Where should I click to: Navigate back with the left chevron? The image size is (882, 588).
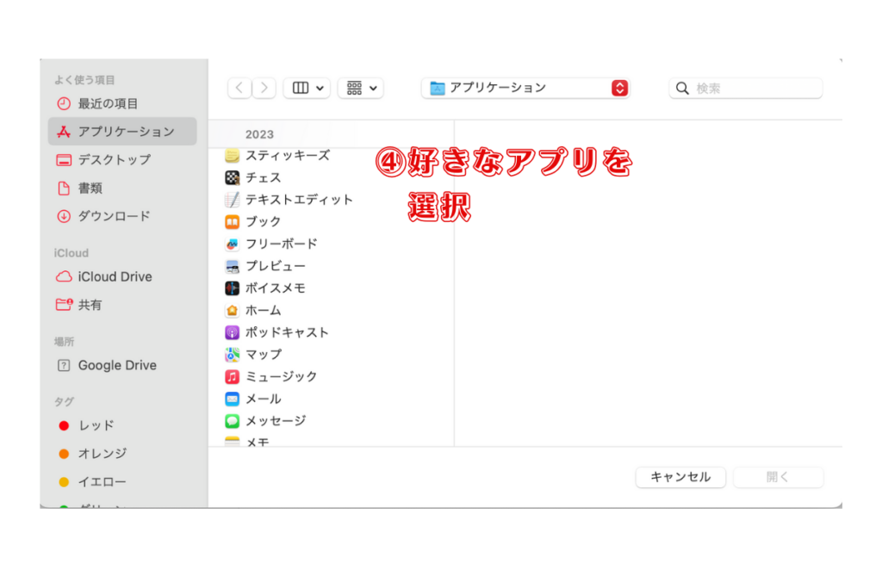(x=239, y=88)
